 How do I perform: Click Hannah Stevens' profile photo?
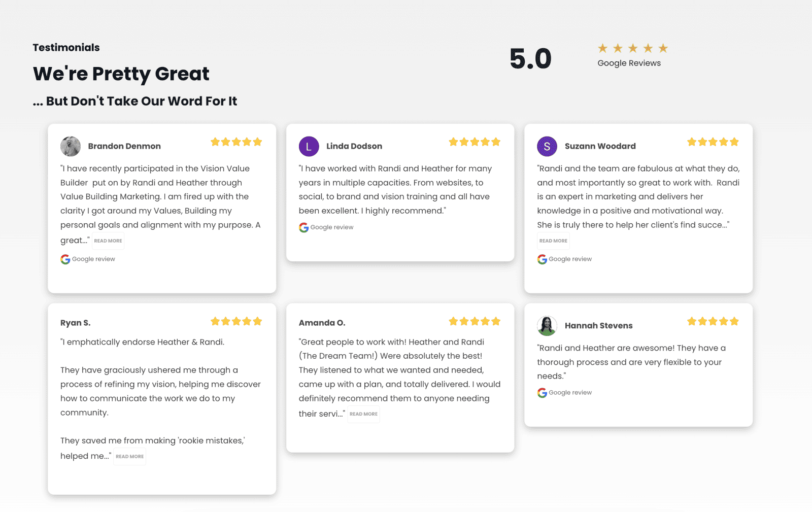pyautogui.click(x=547, y=326)
